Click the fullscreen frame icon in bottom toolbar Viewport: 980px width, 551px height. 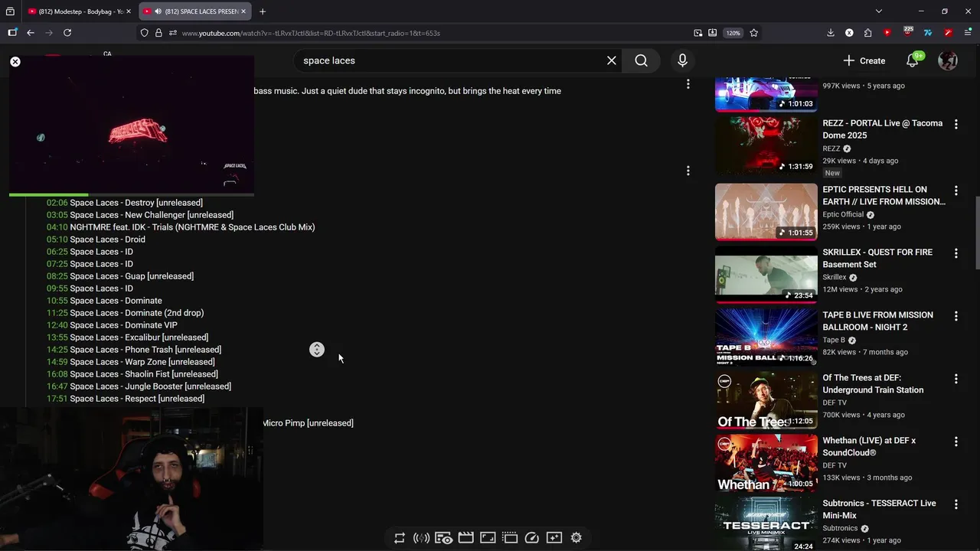tap(488, 538)
